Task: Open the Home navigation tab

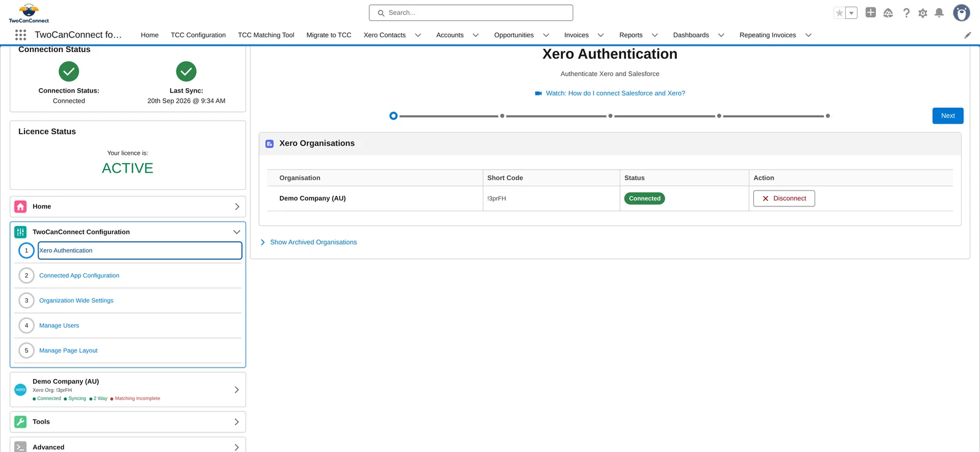Action: coord(149,36)
